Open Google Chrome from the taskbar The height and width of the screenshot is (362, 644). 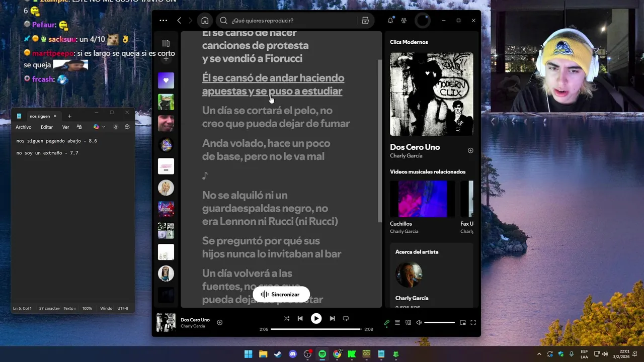tap(337, 354)
